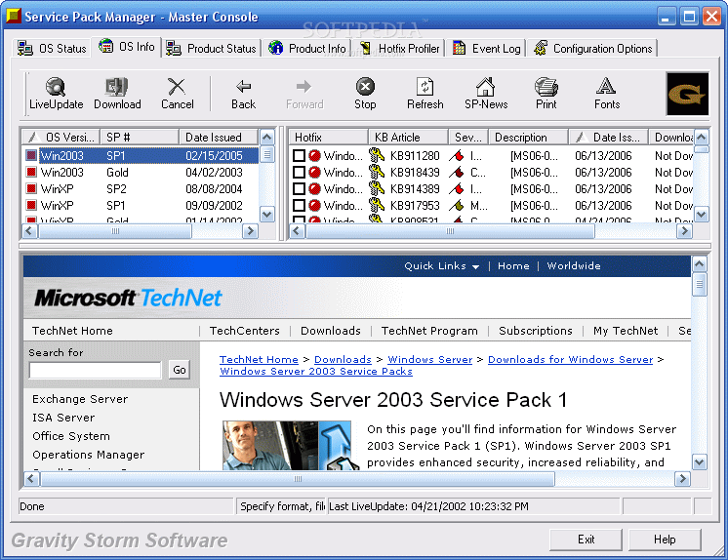Select the WinXP SP2 row

coord(142,189)
